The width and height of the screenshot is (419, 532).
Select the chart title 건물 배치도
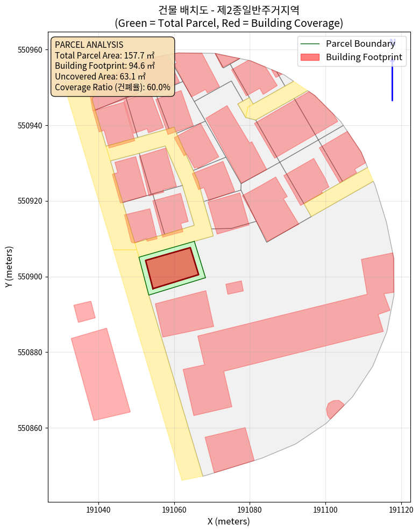tap(229, 10)
